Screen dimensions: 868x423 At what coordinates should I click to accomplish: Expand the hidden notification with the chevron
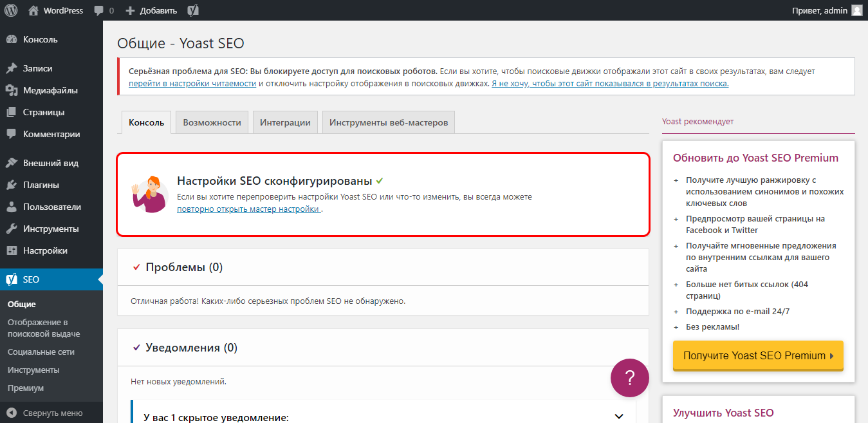pos(618,415)
